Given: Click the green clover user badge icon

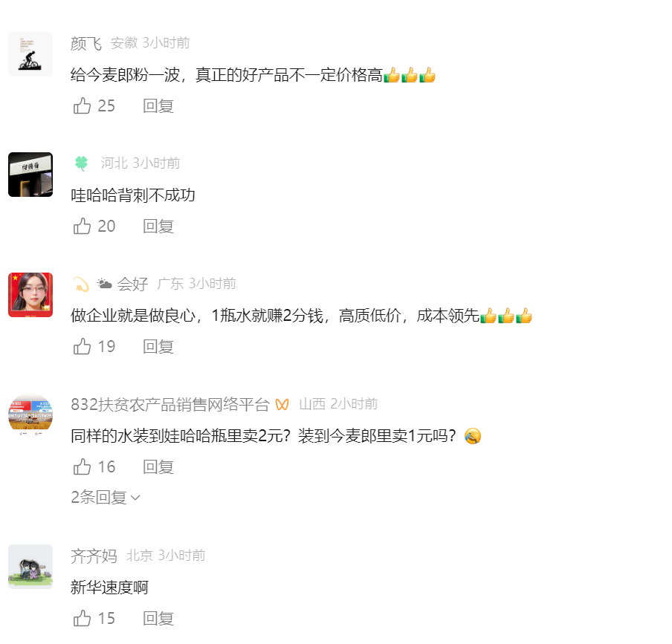Looking at the screenshot, I should click(82, 163).
